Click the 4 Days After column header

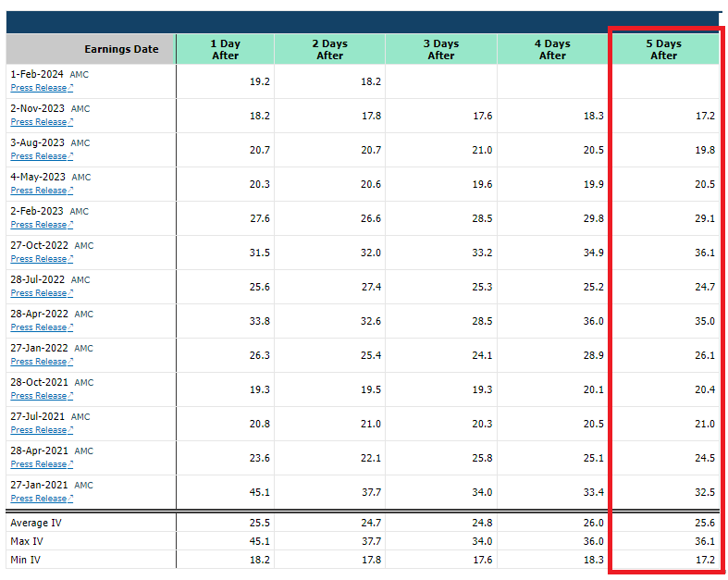[552, 49]
